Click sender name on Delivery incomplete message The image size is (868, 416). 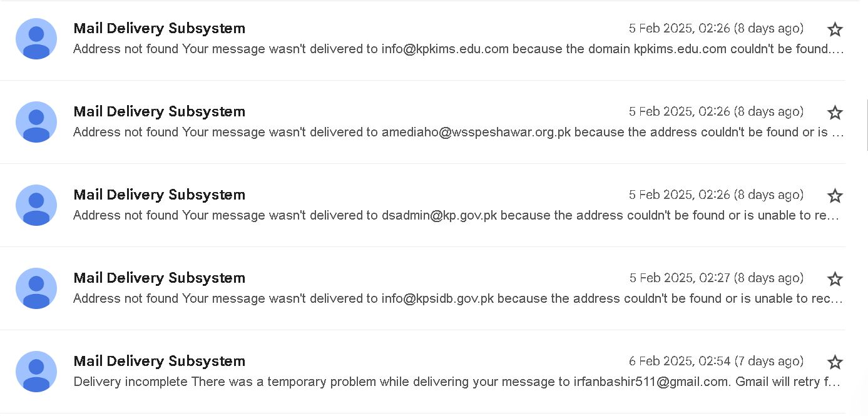[159, 361]
